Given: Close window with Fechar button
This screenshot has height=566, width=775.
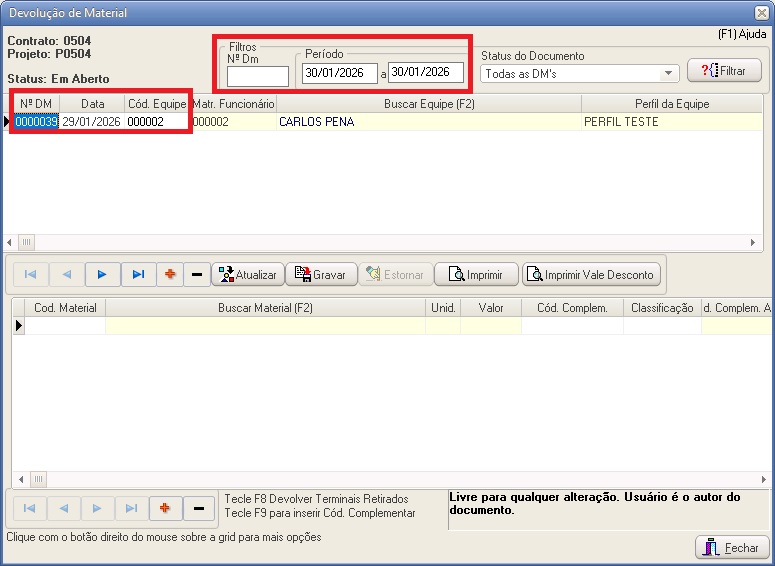Looking at the screenshot, I should [x=732, y=548].
